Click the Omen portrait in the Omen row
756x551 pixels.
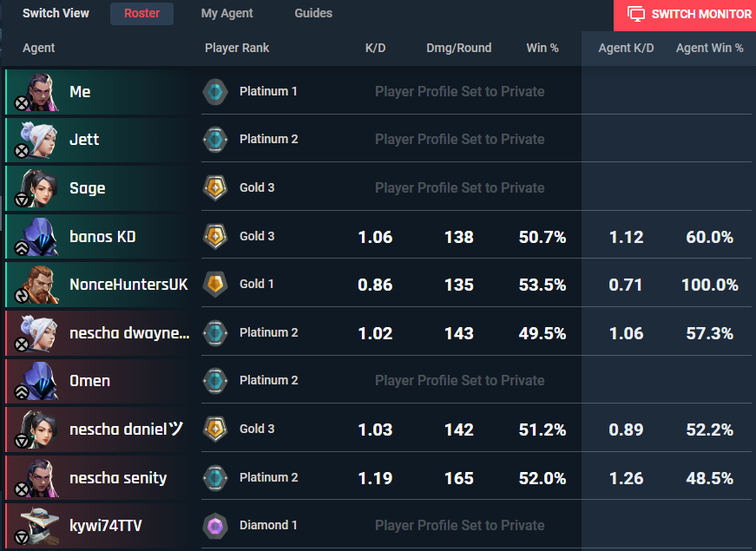(x=41, y=381)
